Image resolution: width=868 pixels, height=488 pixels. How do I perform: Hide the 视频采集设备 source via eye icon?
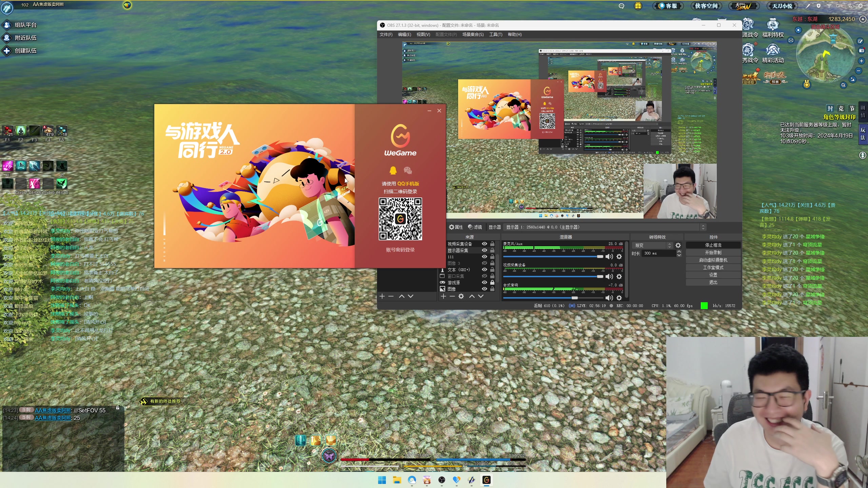(x=485, y=244)
